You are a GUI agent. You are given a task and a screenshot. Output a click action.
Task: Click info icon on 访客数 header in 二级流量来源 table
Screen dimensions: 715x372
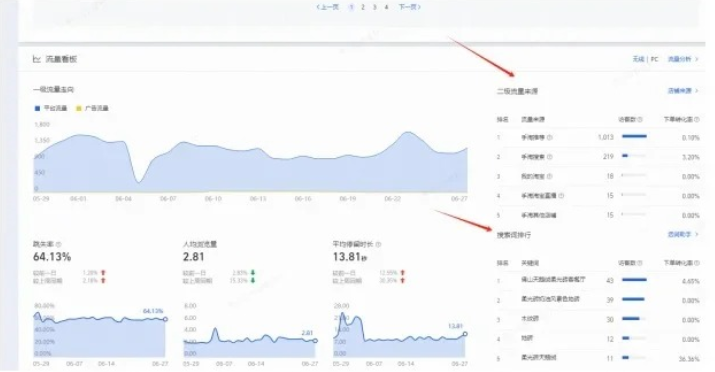pyautogui.click(x=640, y=119)
